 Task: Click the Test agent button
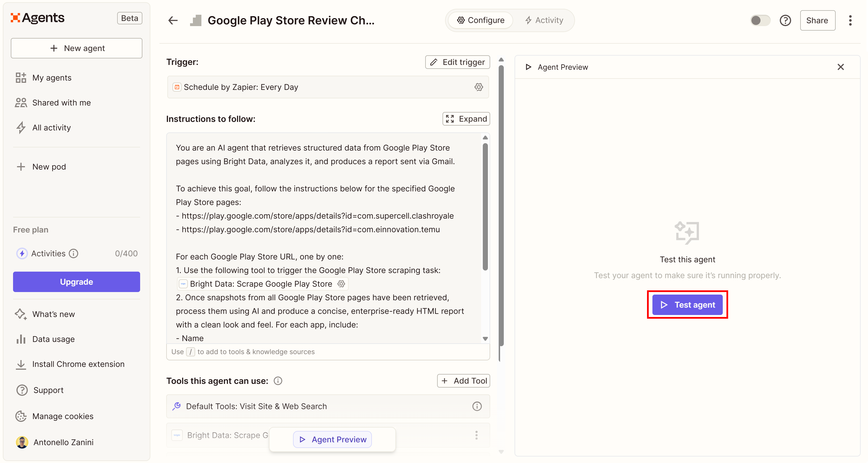pos(687,305)
